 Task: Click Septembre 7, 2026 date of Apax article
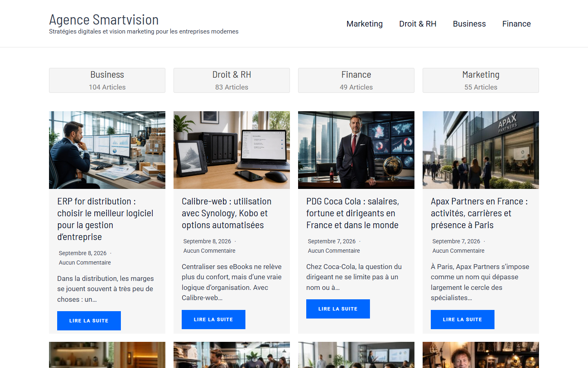[x=456, y=241]
